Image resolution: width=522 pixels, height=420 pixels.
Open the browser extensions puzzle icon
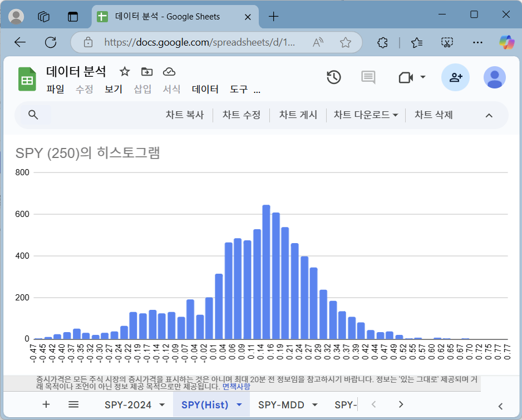click(x=382, y=42)
